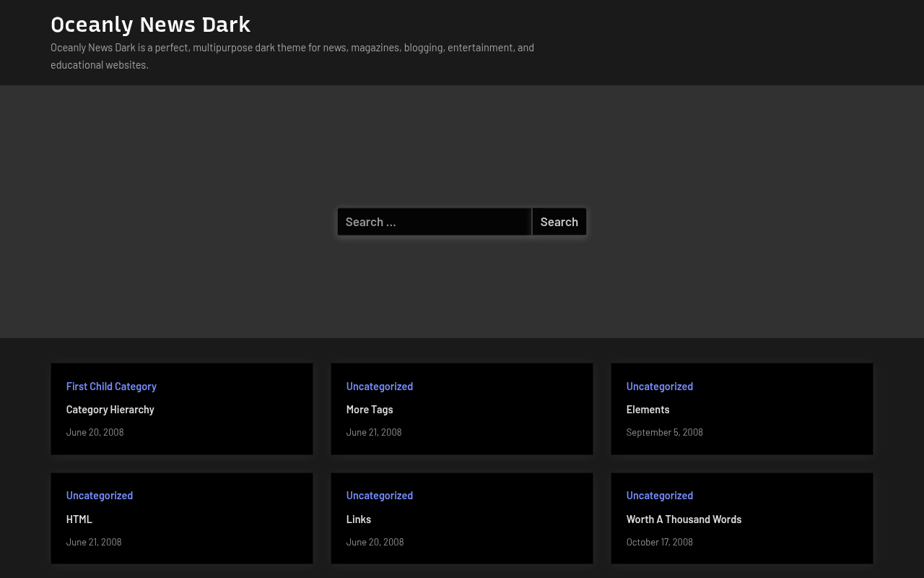This screenshot has height=578, width=924.
Task: Open the Uncategorized category above Elements
Action: tap(660, 387)
